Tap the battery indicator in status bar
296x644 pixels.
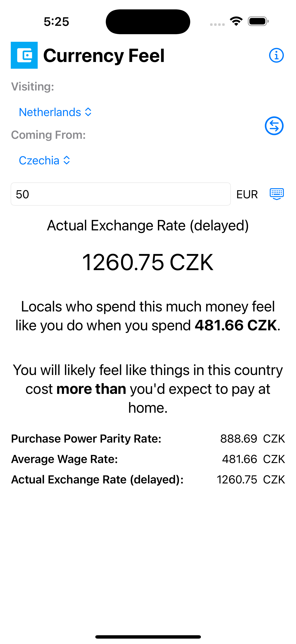(x=258, y=21)
